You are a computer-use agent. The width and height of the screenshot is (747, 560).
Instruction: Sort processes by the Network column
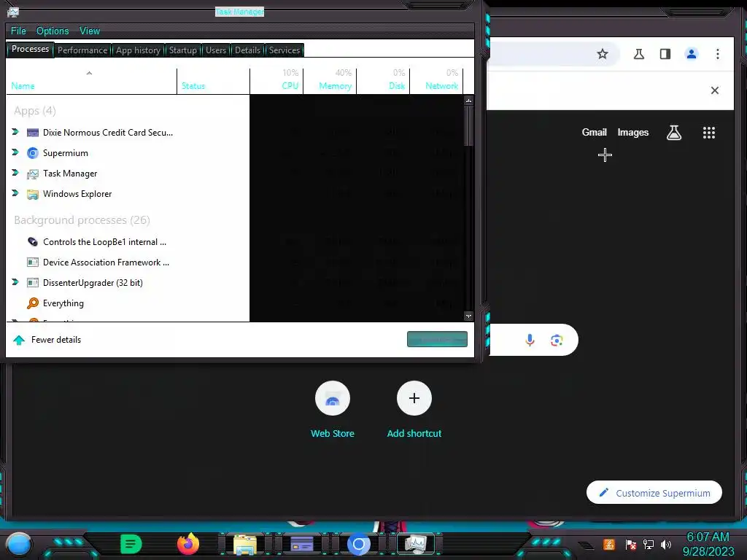[437, 81]
